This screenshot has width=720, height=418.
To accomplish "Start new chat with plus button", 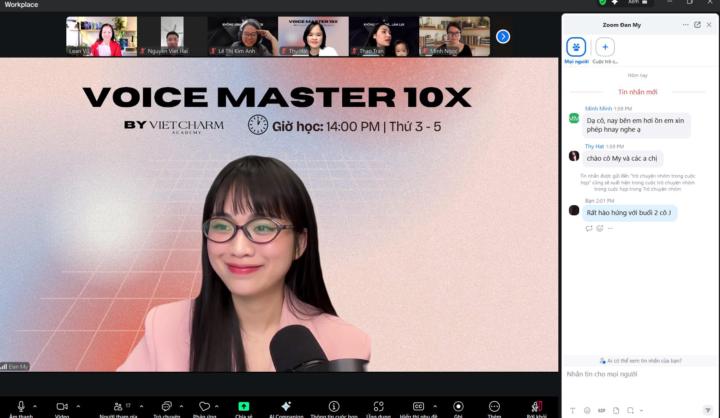I will 605,47.
